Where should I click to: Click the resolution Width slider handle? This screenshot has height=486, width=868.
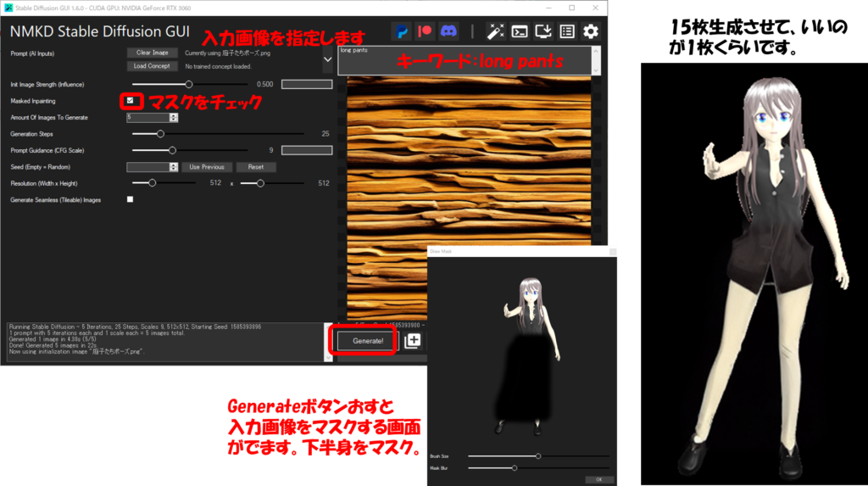153,183
